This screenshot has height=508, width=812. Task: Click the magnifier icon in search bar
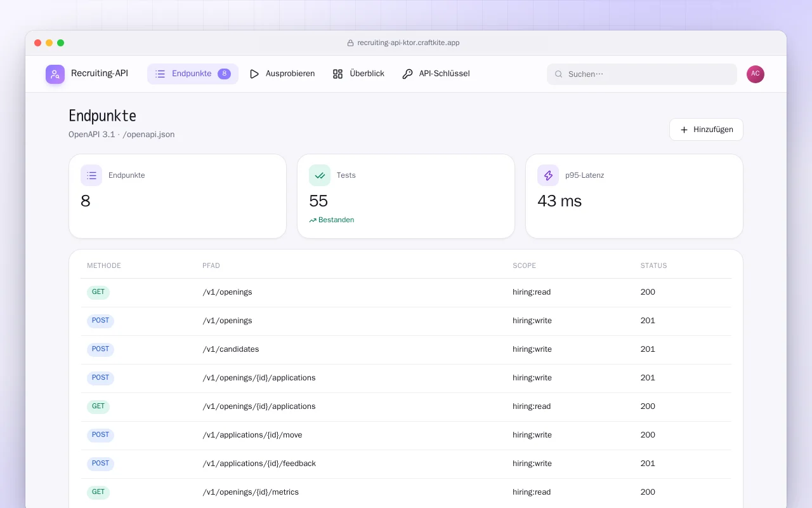coord(559,74)
